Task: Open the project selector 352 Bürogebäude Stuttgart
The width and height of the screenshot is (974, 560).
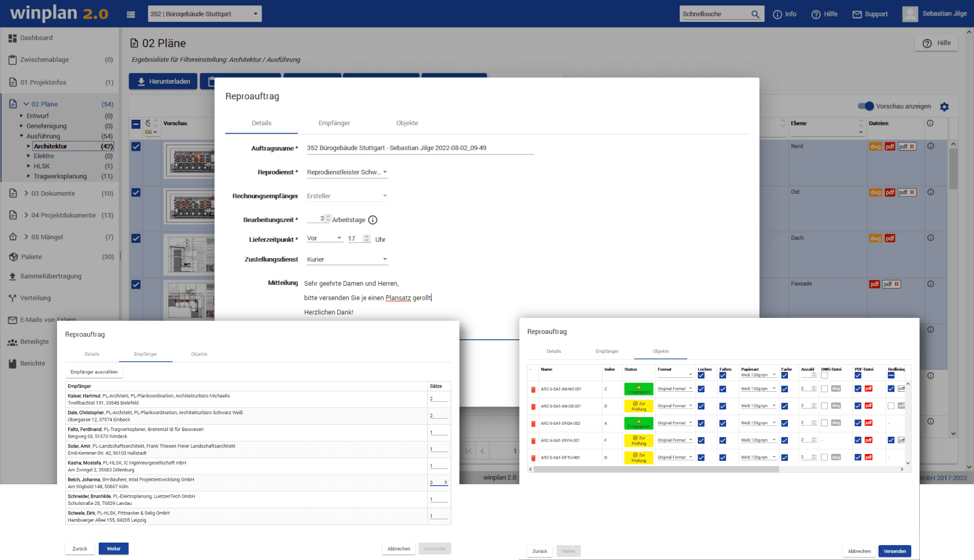Action: click(x=205, y=14)
